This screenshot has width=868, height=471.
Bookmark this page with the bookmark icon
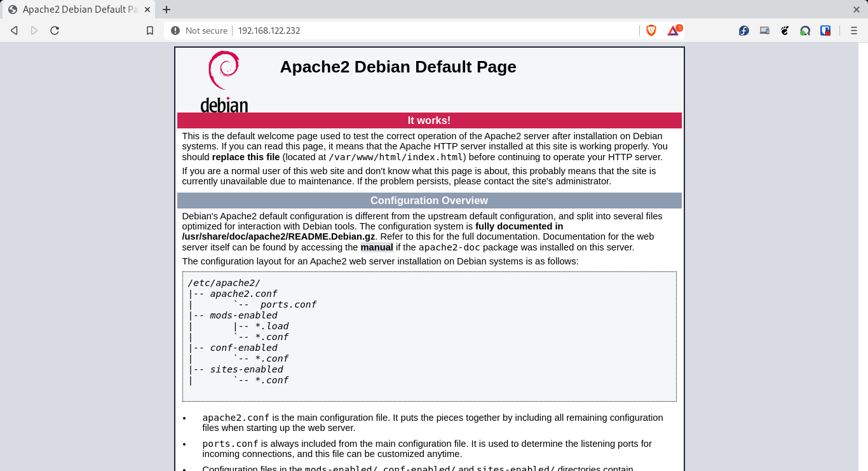coord(150,31)
